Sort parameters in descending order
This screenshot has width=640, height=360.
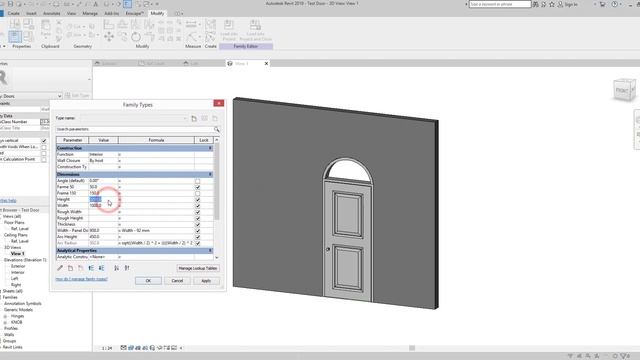(127, 268)
